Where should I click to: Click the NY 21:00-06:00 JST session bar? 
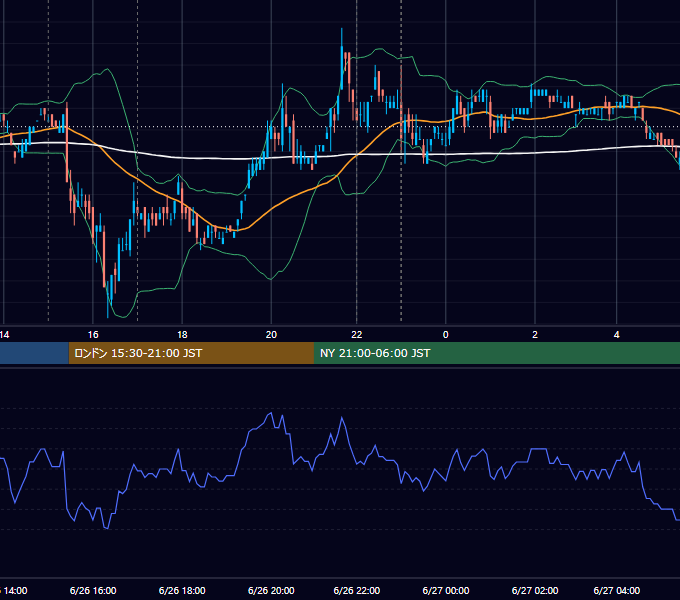pyautogui.click(x=497, y=353)
